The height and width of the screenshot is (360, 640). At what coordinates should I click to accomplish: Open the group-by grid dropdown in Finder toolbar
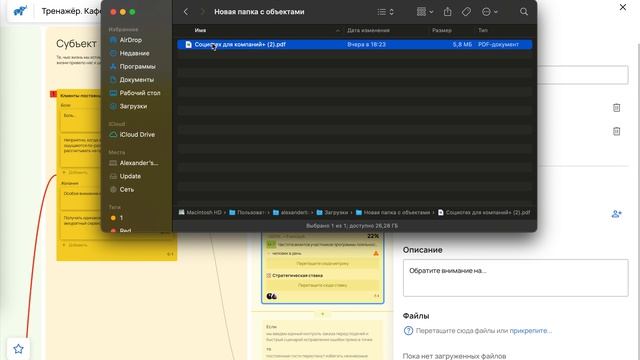point(425,12)
